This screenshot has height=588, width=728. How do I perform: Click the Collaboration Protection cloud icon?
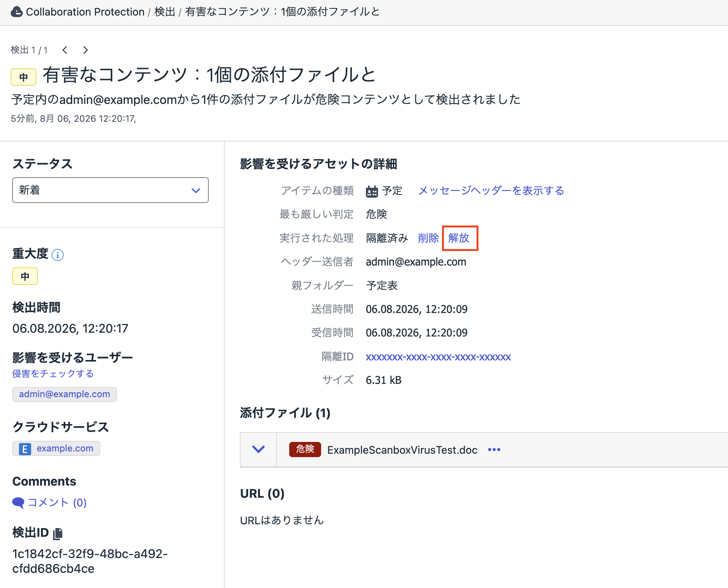pos(16,12)
